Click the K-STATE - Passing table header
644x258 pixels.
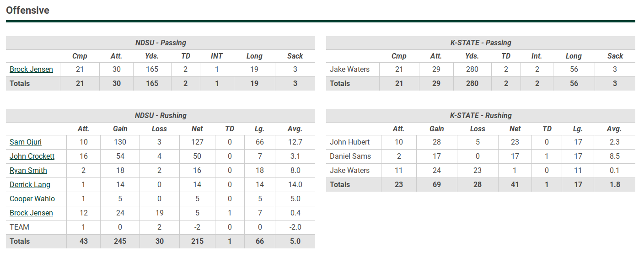pos(481,43)
